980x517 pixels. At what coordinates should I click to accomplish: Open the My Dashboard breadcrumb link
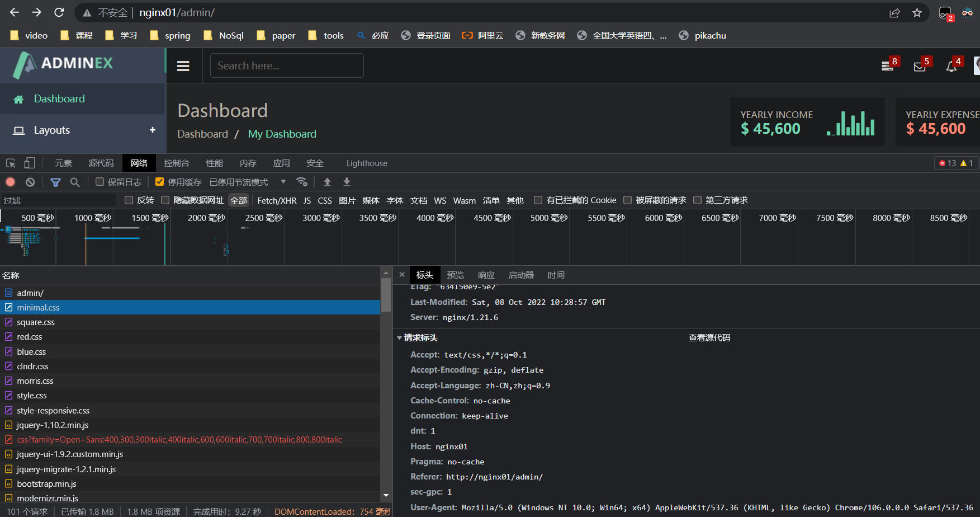282,134
